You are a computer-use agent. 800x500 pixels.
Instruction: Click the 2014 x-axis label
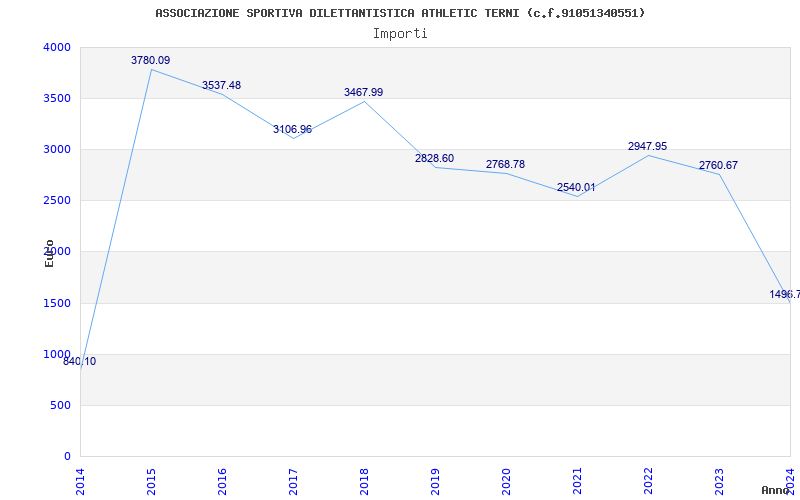[x=80, y=481]
